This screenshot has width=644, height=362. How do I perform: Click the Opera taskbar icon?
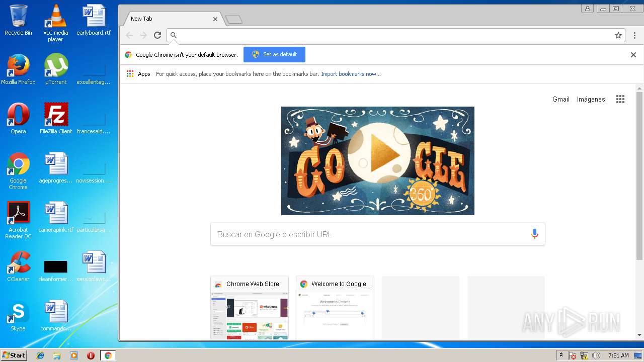pyautogui.click(x=91, y=355)
